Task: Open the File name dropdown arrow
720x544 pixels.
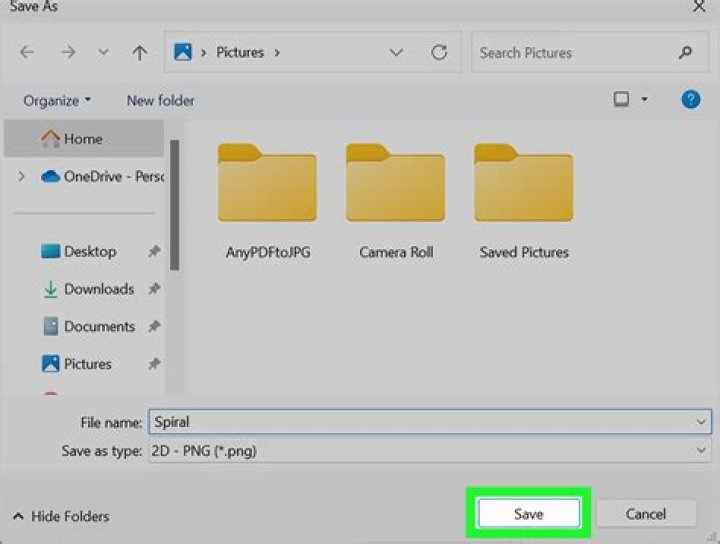Action: click(x=701, y=422)
